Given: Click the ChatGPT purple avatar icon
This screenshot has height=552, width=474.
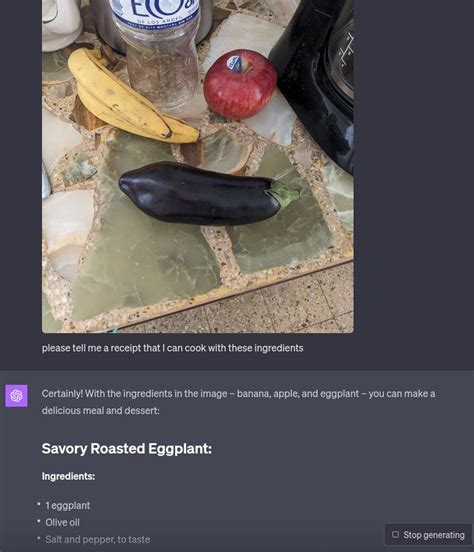Looking at the screenshot, I should (16, 396).
